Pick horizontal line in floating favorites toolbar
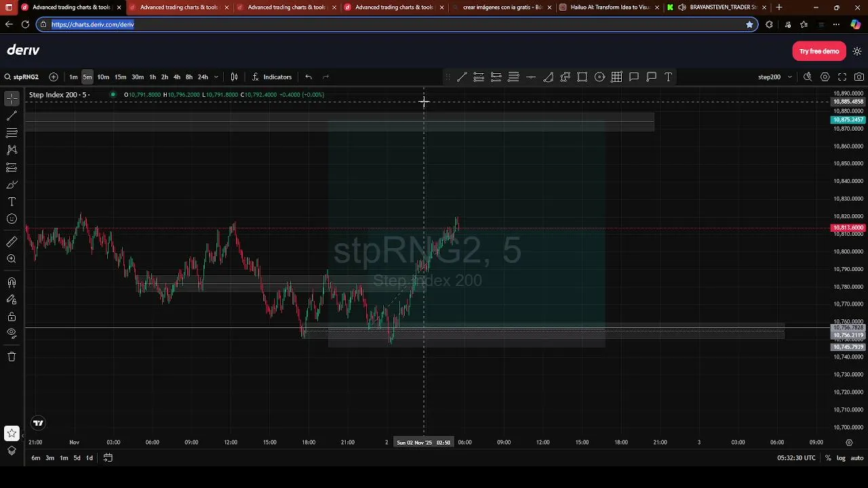The width and height of the screenshot is (868, 488). pyautogui.click(x=531, y=77)
